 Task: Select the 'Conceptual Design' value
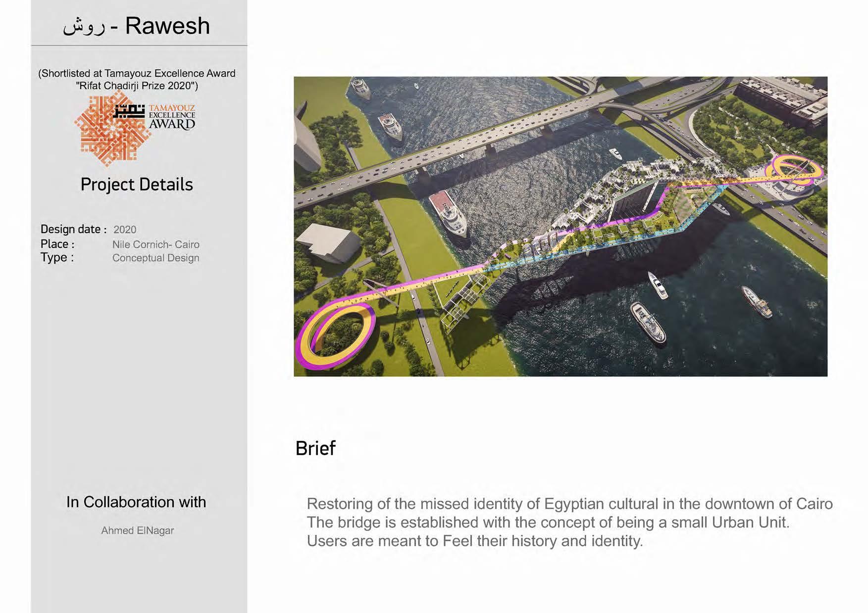tap(156, 258)
